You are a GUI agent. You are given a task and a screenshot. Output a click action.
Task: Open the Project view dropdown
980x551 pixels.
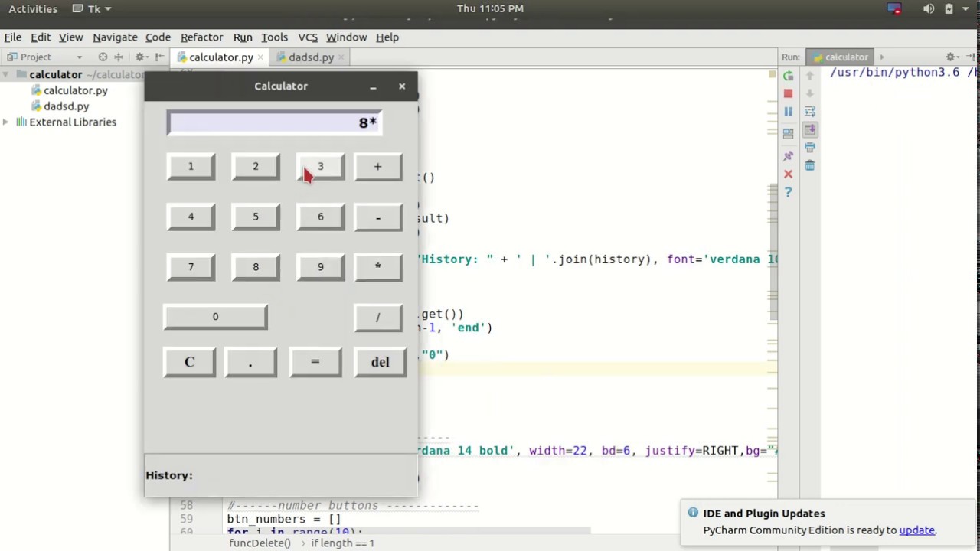(x=79, y=57)
